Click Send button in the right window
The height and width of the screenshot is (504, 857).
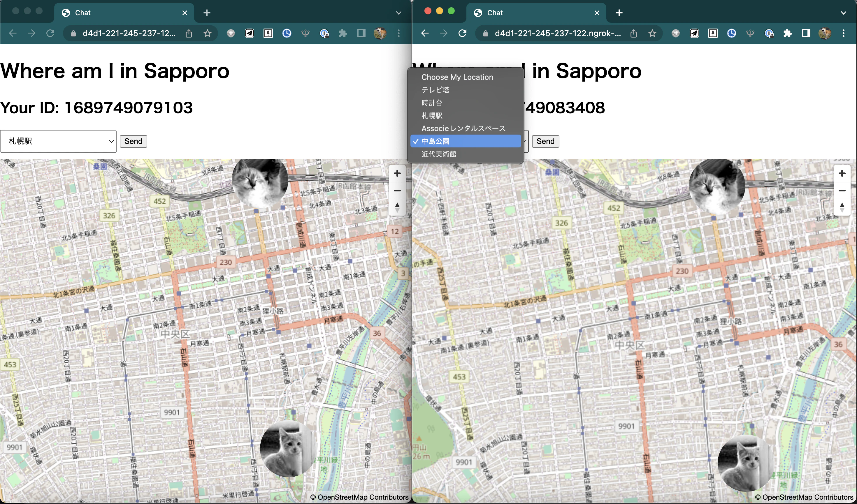pos(545,141)
